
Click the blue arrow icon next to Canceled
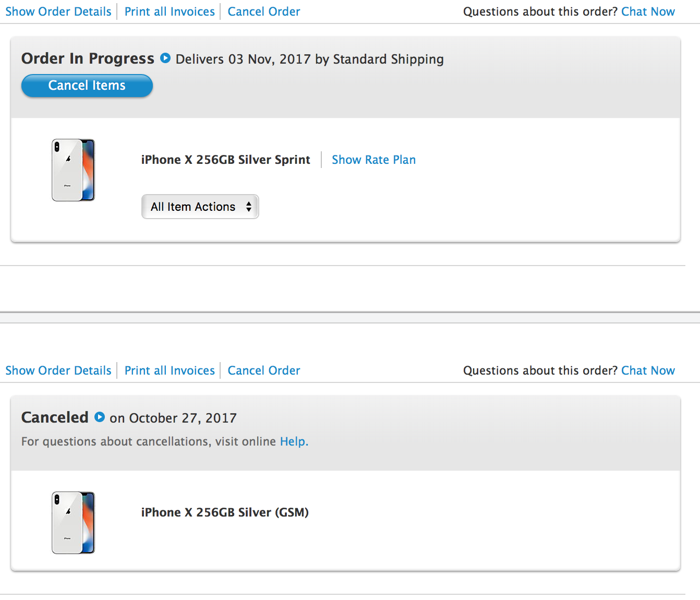(100, 417)
